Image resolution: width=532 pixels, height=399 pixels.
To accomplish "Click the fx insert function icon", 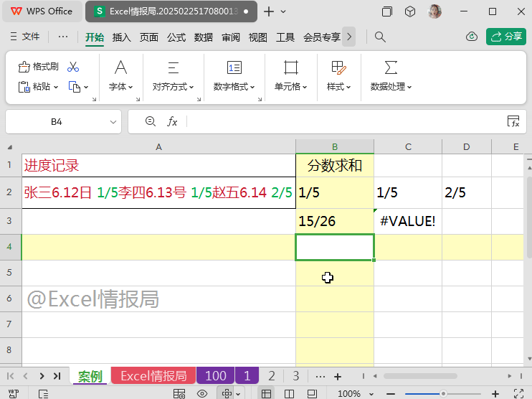I will (x=172, y=122).
